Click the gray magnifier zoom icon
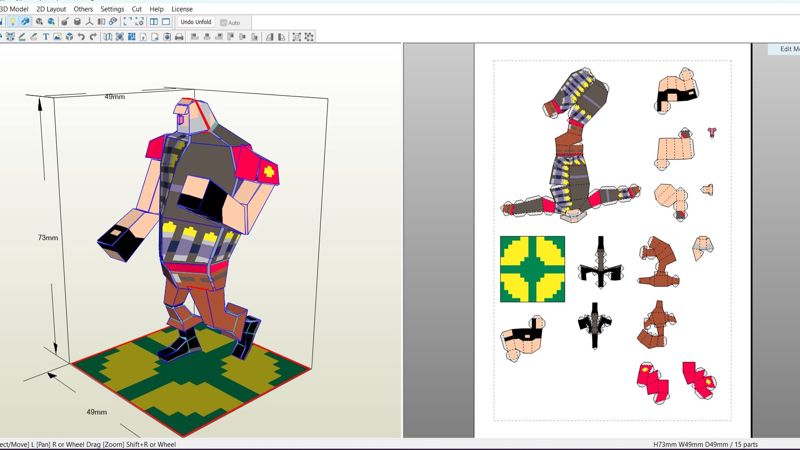This screenshot has width=800, height=450. (39, 22)
